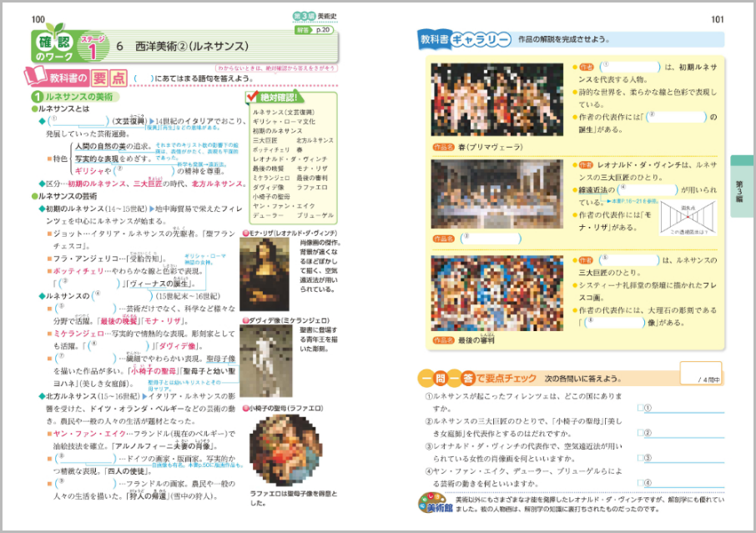Click blank ⑧ before ドイツの画家・版画家
Image resolution: width=756 pixels, height=533 pixels.
(x=86, y=458)
